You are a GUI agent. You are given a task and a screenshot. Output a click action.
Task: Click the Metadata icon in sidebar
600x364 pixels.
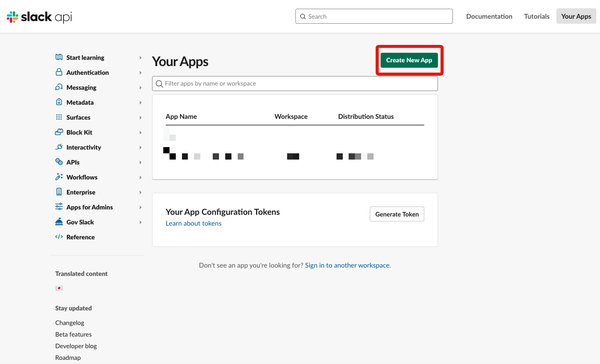click(59, 102)
